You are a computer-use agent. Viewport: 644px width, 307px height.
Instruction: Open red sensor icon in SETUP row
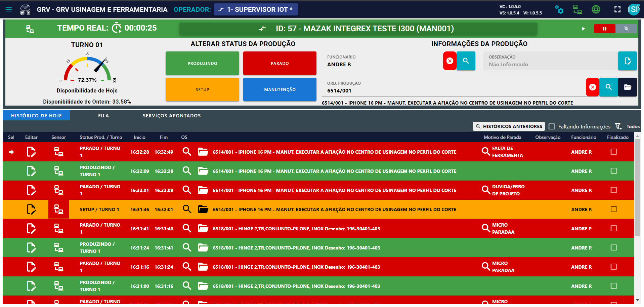pyautogui.click(x=58, y=209)
